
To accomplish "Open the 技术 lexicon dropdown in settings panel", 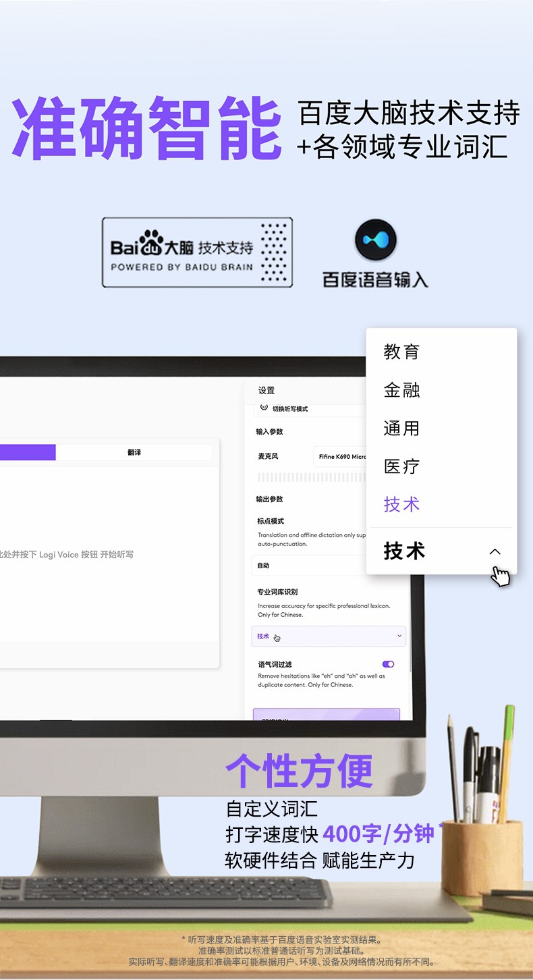I will [x=329, y=636].
